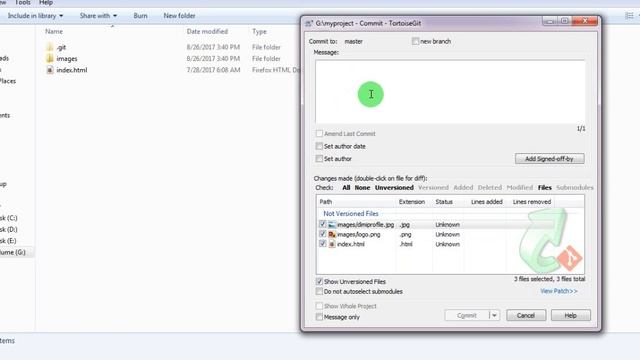
Task: Click the TortoiseGit title bar icon
Action: (x=309, y=23)
